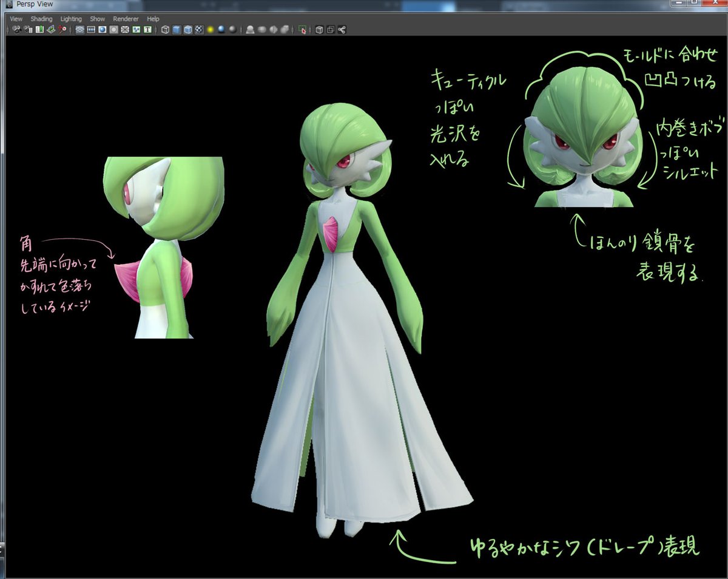728x579 pixels.
Task: Click the X-Ray cube icon
Action: (x=319, y=29)
